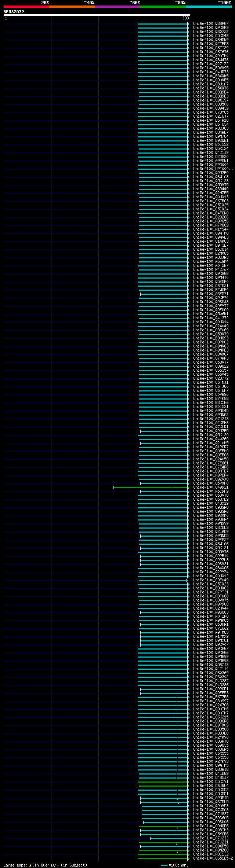Open hit UniRef100_Q307Z2
The image size is (235, 868).
(211, 32)
